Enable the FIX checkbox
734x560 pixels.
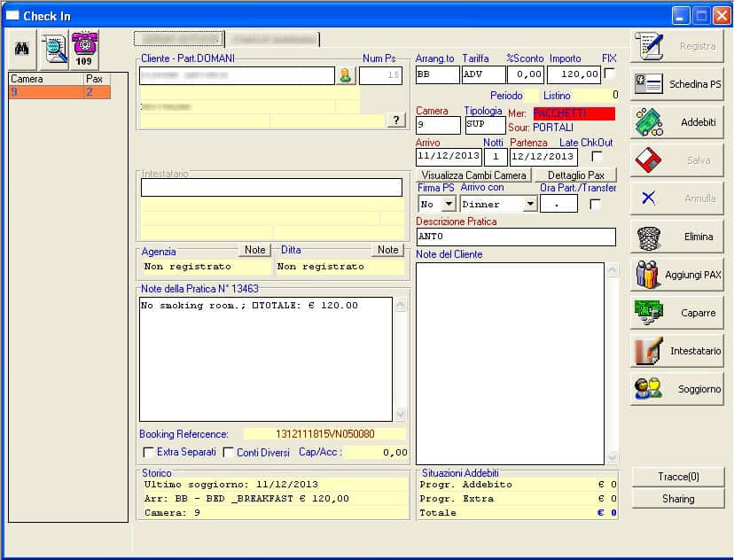[610, 74]
